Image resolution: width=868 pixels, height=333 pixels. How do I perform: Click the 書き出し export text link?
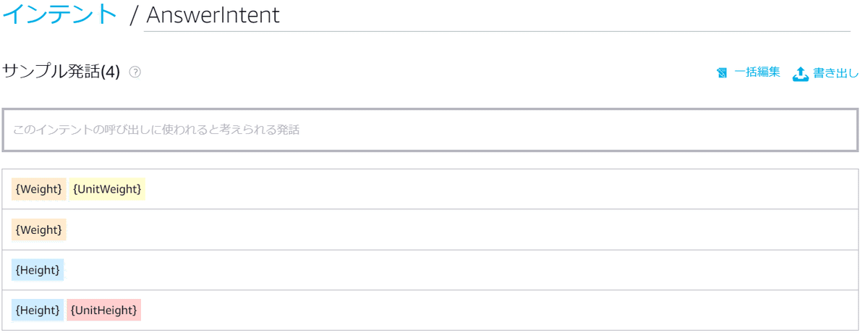(x=835, y=72)
